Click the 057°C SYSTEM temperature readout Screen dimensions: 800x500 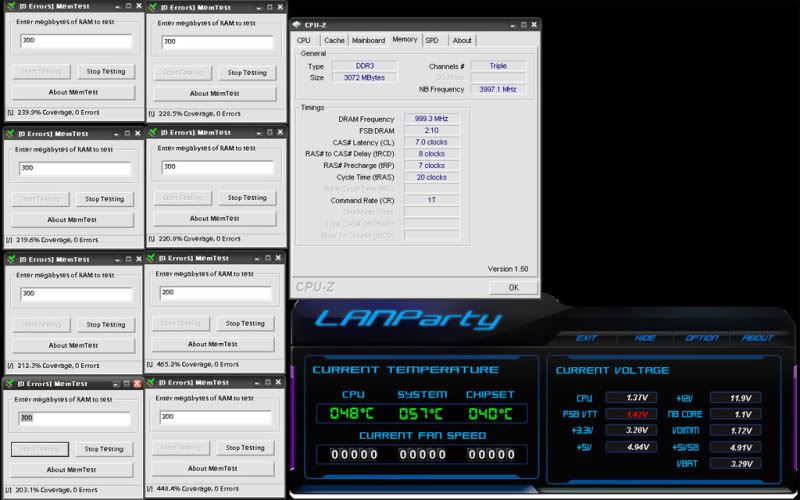pos(421,413)
